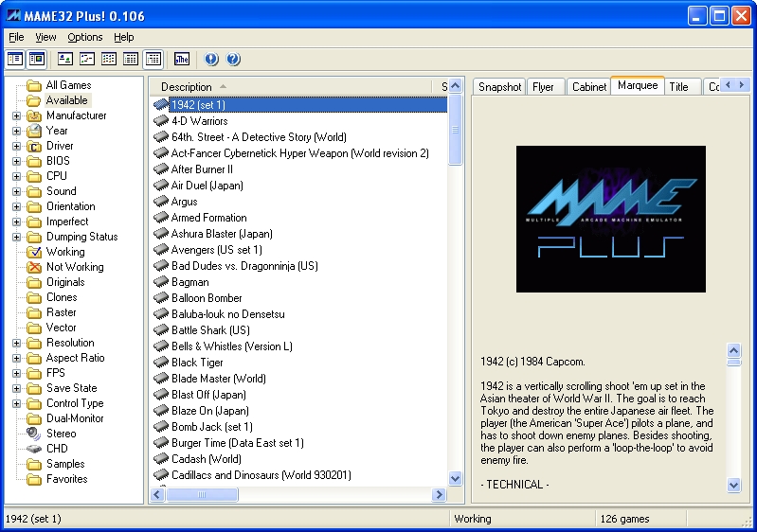Expand the Control Type tree node
Viewport: 757px width, 532px height.
(16, 403)
